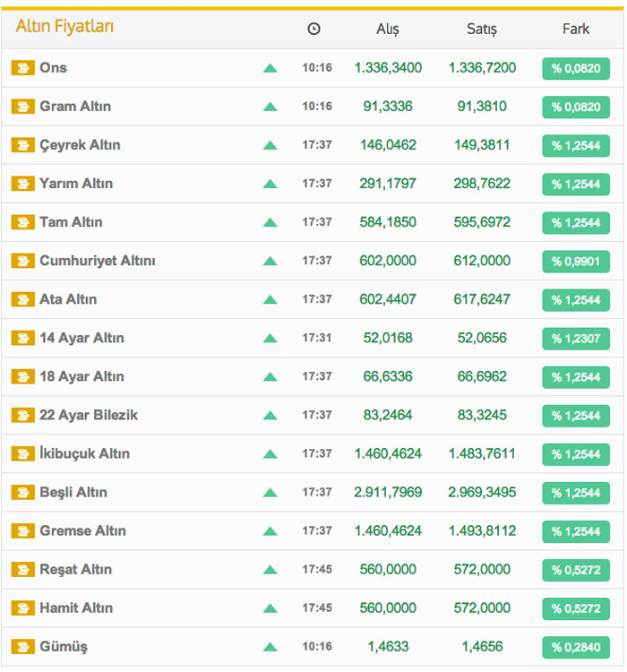Viewport: 627px width, 672px height.
Task: Click the green up arrow for Gümüş
Action: (270, 647)
